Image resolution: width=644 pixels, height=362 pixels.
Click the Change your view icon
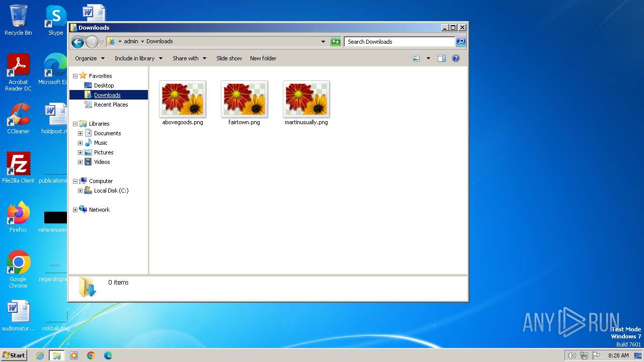coord(416,58)
